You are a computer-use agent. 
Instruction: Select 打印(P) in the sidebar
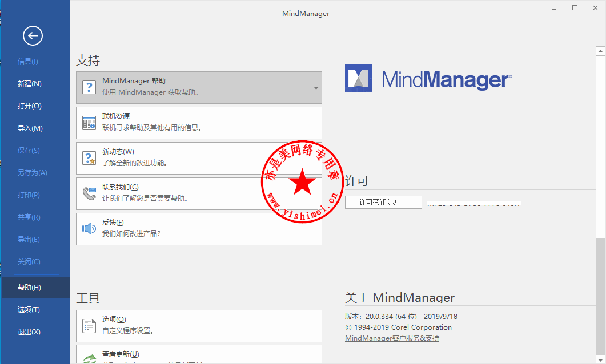point(29,195)
